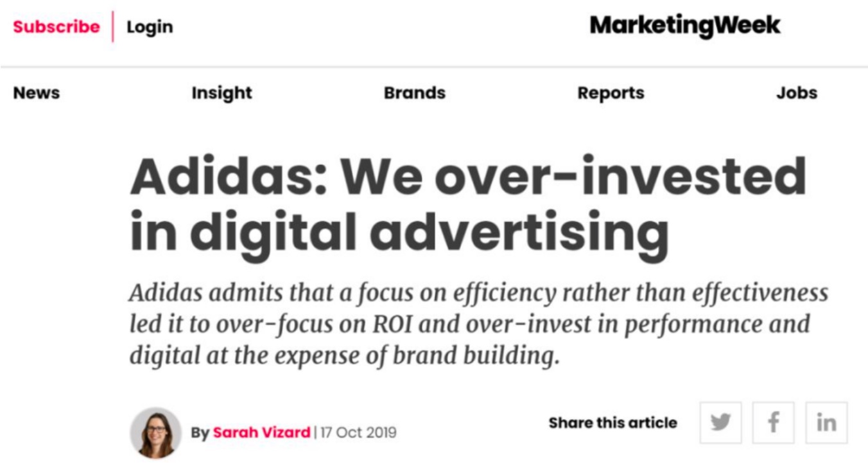Image resolution: width=868 pixels, height=469 pixels.
Task: Click the MarketingWeek logo
Action: pos(685,26)
